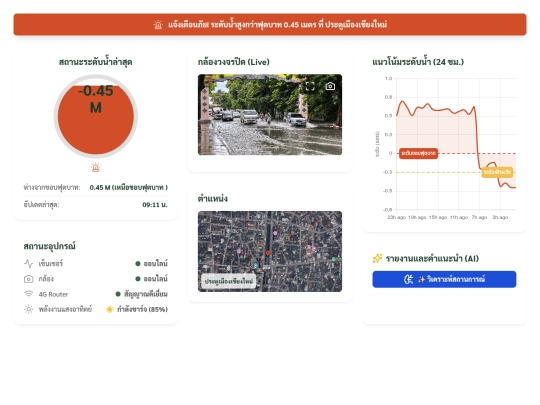Screen dimensions: 540x405
Task: Click the sparkle icon beside the AI report heading
Action: [377, 258]
